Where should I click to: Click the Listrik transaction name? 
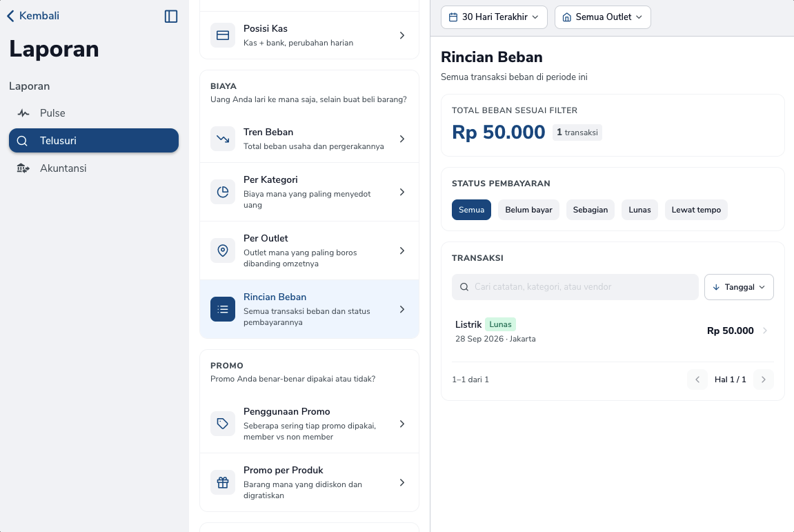[x=468, y=324]
